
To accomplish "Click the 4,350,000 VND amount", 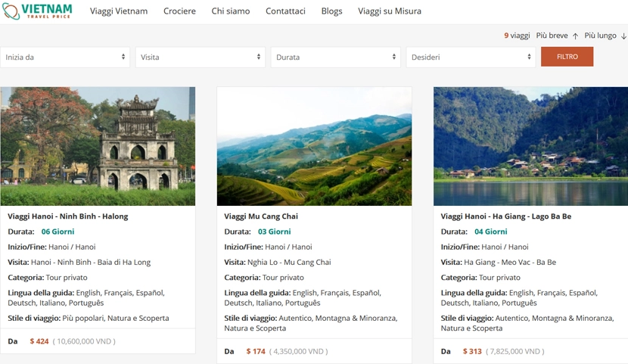I will click(298, 352).
